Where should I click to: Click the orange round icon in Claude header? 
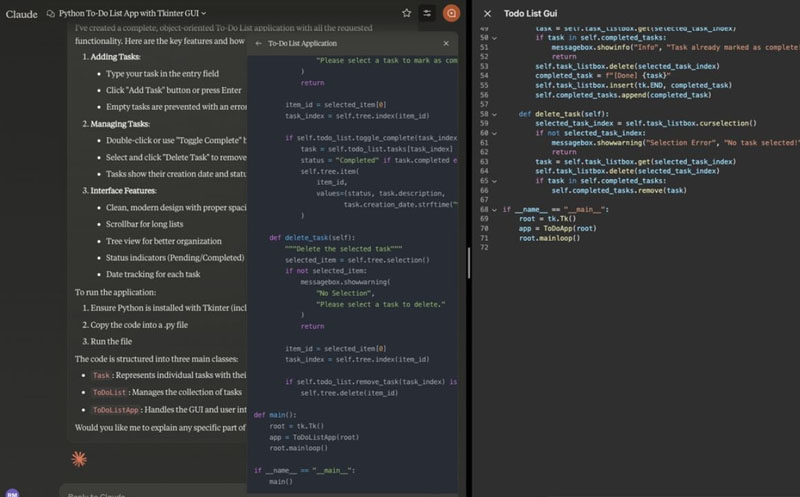(x=451, y=13)
